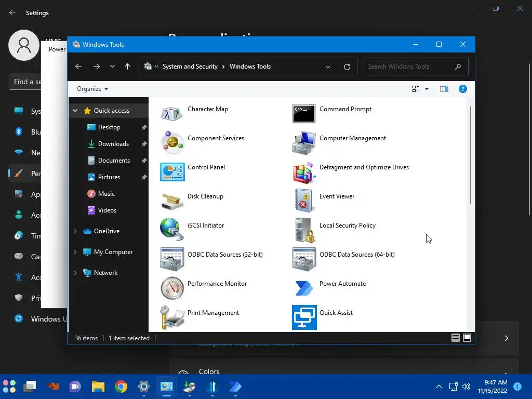
Task: Open Settings gear from taskbar
Action: coord(143,387)
